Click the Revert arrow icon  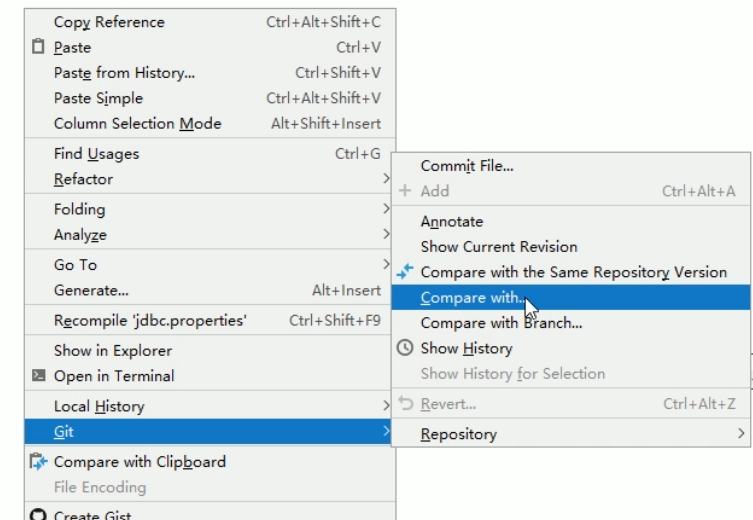point(405,404)
